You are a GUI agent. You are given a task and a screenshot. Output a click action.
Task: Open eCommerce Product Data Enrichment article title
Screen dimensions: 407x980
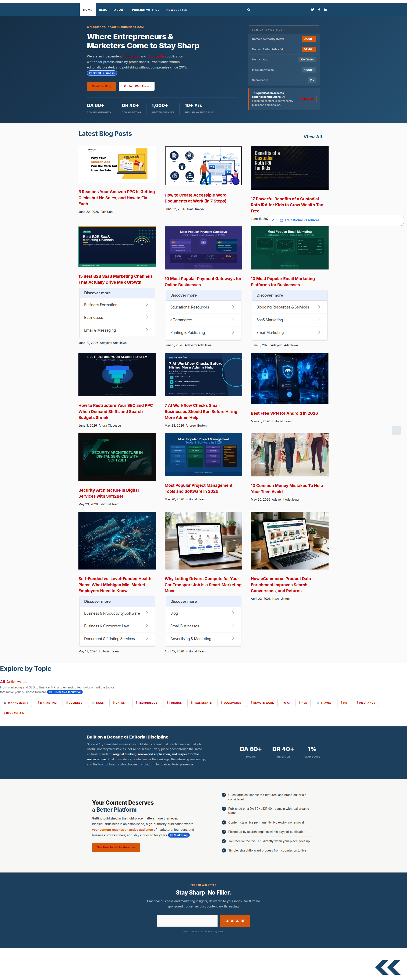[x=281, y=585]
